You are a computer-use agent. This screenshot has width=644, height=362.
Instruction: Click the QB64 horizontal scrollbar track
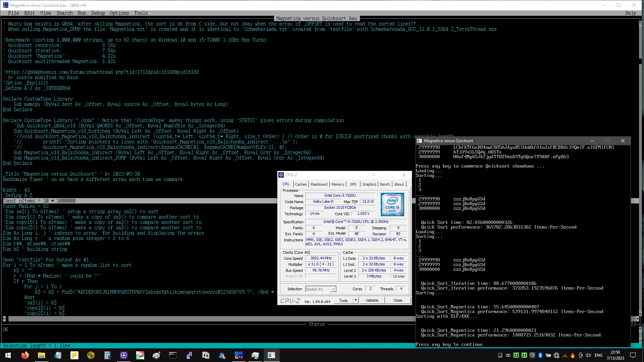coord(211,319)
